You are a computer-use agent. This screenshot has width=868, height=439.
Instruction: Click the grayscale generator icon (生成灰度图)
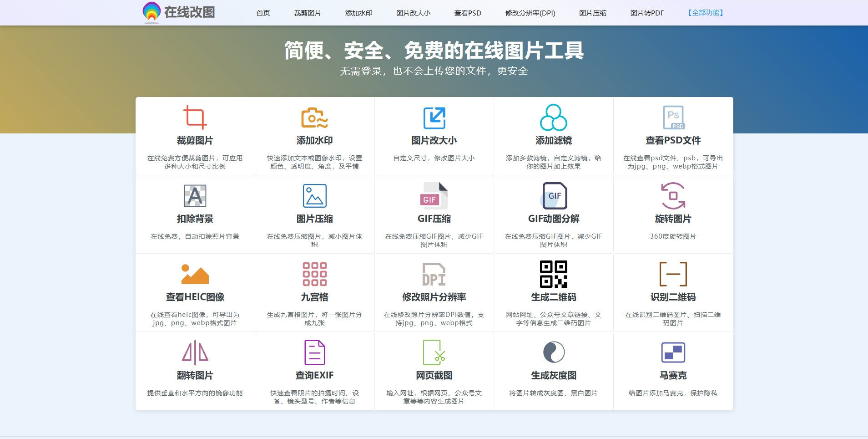coord(553,352)
